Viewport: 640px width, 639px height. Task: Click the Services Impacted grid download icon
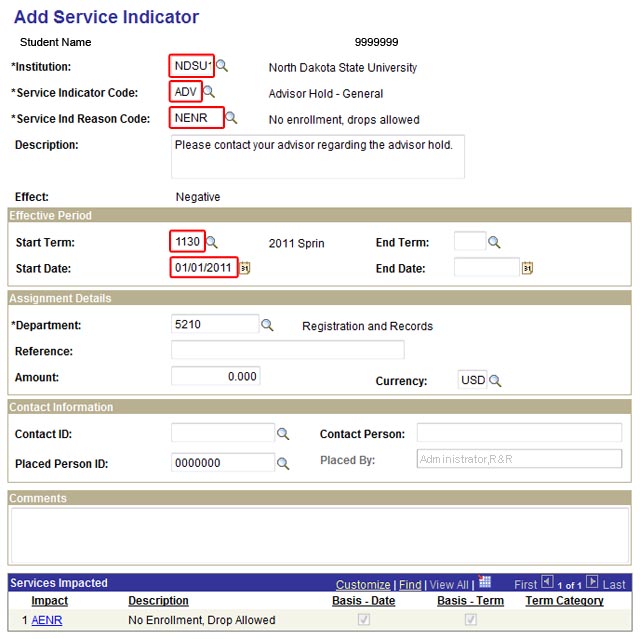pyautogui.click(x=485, y=583)
